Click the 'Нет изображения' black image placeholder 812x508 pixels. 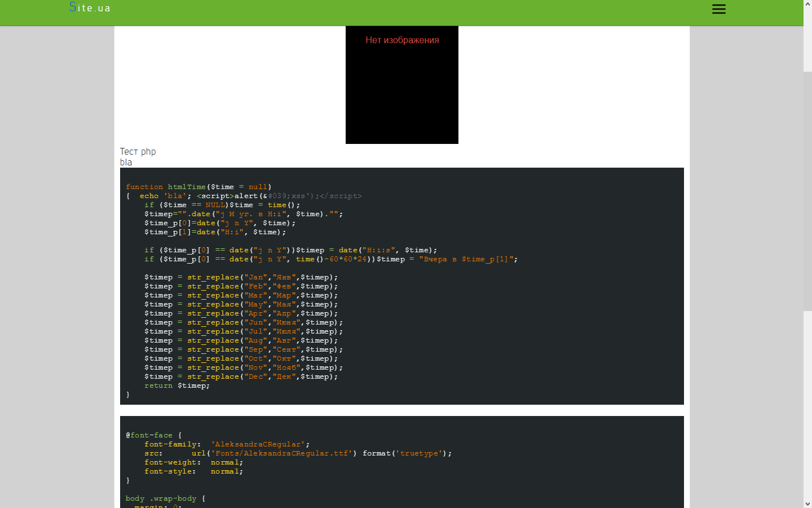(x=401, y=85)
